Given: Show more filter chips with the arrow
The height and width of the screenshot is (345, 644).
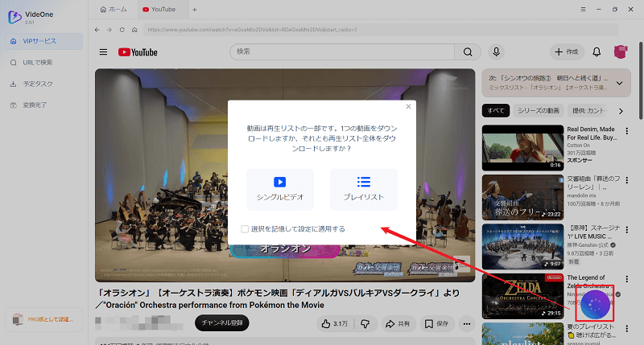Looking at the screenshot, I should click(621, 111).
